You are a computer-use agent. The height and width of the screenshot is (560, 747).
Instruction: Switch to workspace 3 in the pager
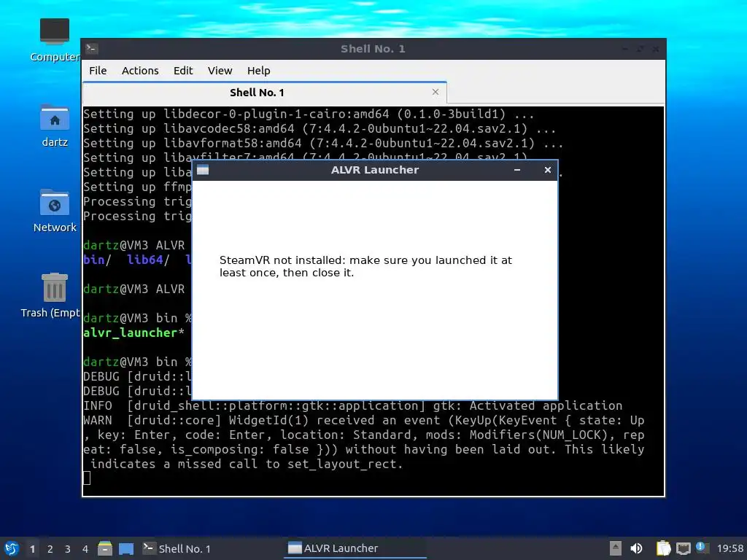coord(68,549)
